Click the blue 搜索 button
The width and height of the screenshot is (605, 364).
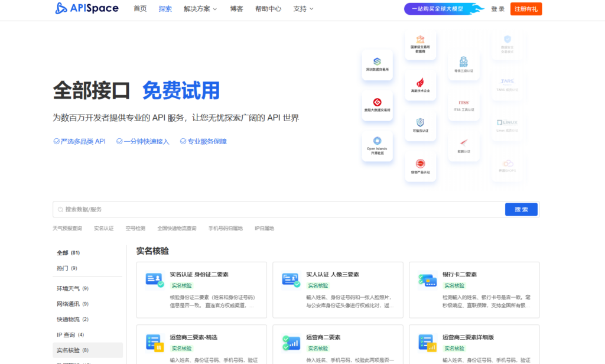point(521,209)
